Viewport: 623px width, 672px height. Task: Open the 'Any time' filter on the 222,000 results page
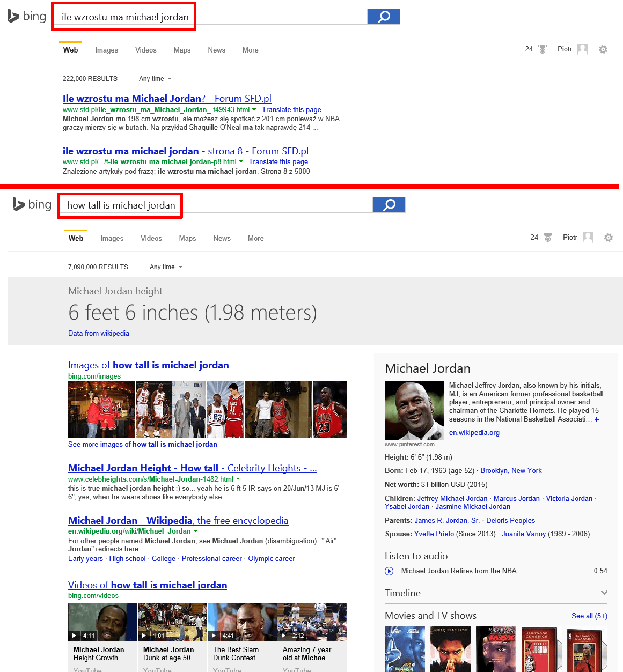pyautogui.click(x=155, y=79)
